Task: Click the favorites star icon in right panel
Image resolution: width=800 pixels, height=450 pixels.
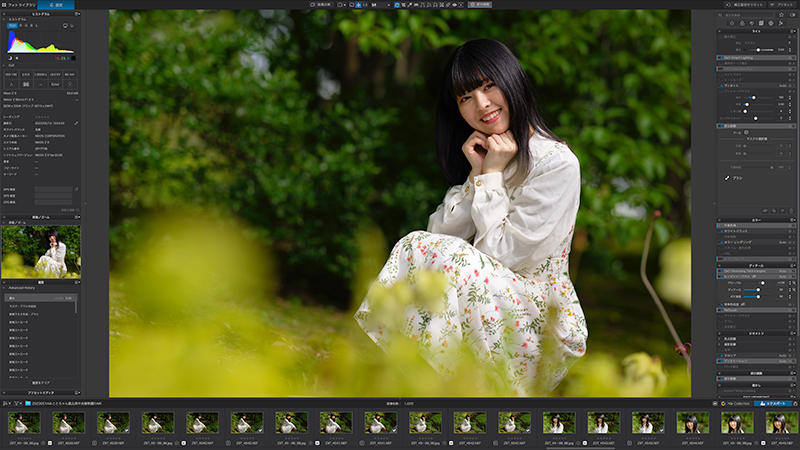Action: pyautogui.click(x=781, y=15)
